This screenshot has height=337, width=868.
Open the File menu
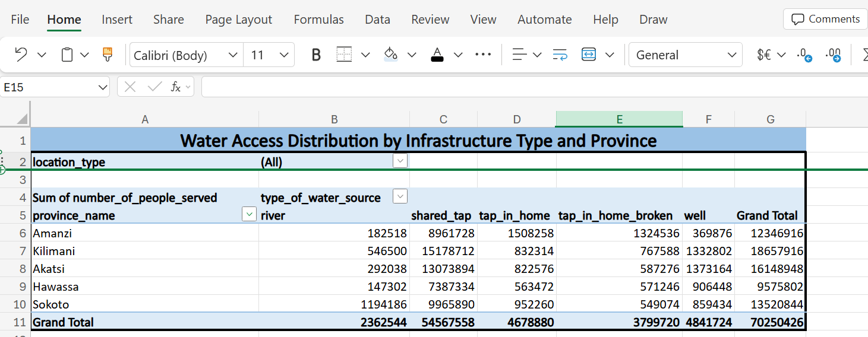(20, 20)
